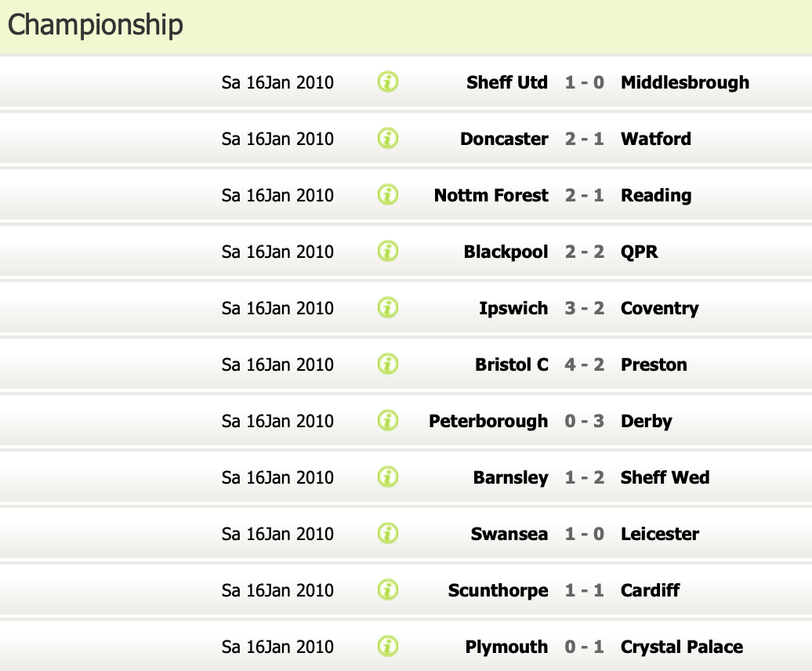
Task: Open the 0 - 3 Peterborough Derby score
Action: click(x=585, y=421)
